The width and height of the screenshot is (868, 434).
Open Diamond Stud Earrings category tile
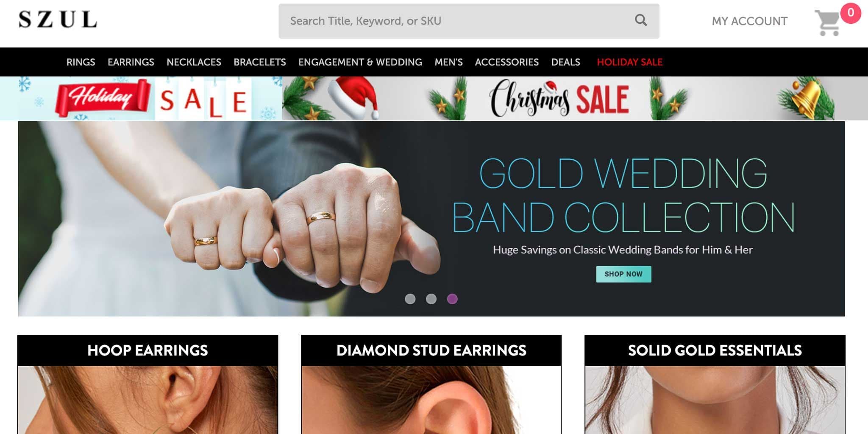click(431, 384)
